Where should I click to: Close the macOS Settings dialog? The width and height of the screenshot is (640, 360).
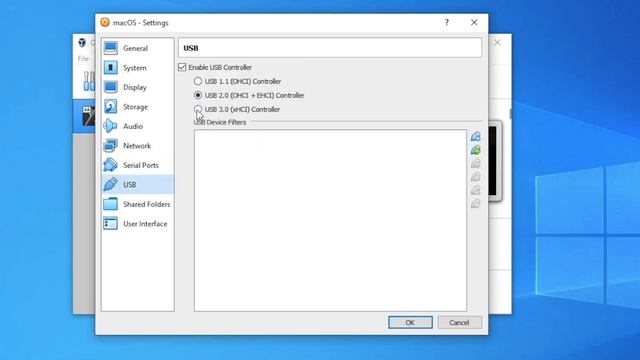(474, 22)
